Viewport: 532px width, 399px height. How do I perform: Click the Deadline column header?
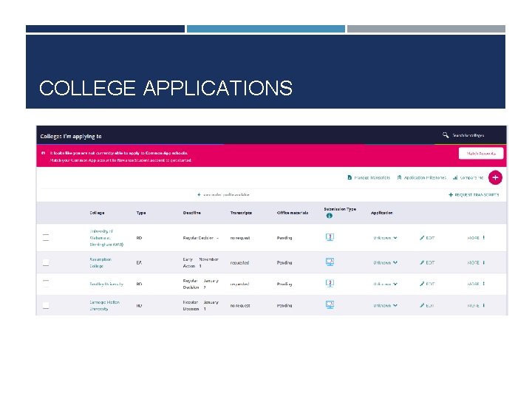192,213
